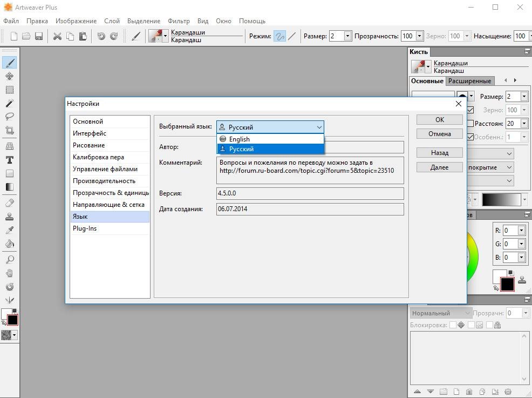Select the Zoom magnifier tool

coord(10,260)
